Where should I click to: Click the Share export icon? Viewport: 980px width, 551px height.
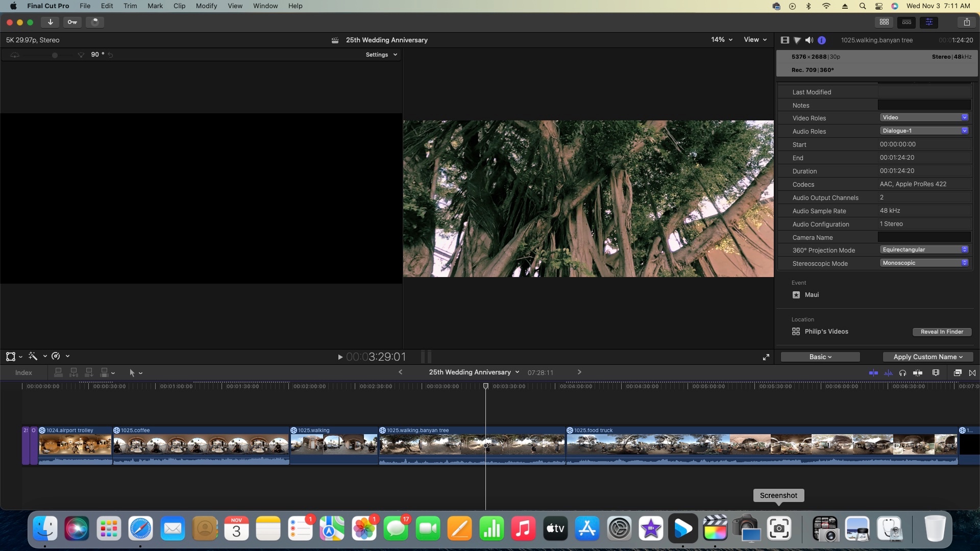[x=966, y=22]
